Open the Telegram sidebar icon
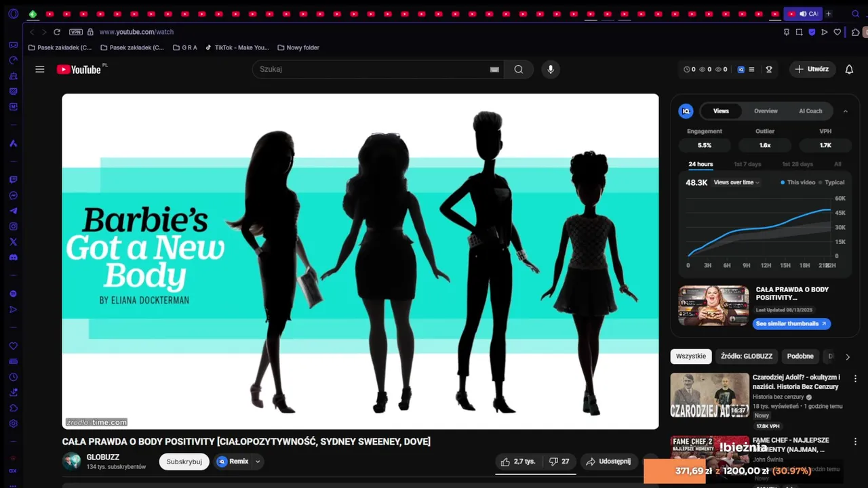This screenshot has width=868, height=488. (x=13, y=211)
